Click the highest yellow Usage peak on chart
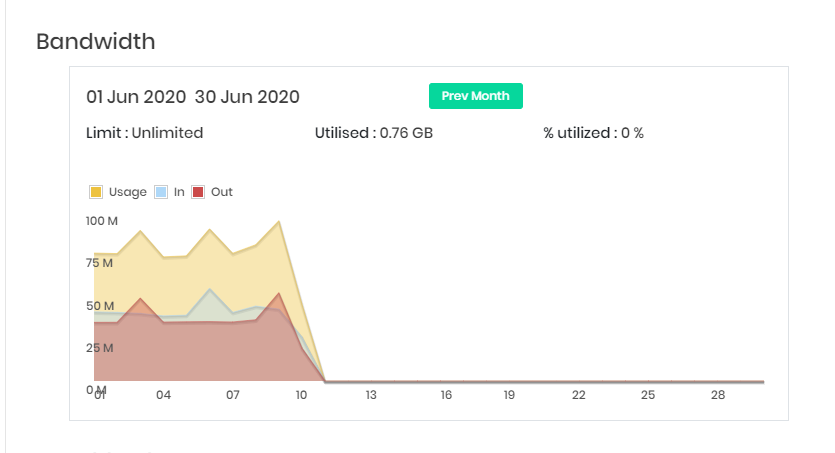835x453 pixels. click(x=279, y=222)
